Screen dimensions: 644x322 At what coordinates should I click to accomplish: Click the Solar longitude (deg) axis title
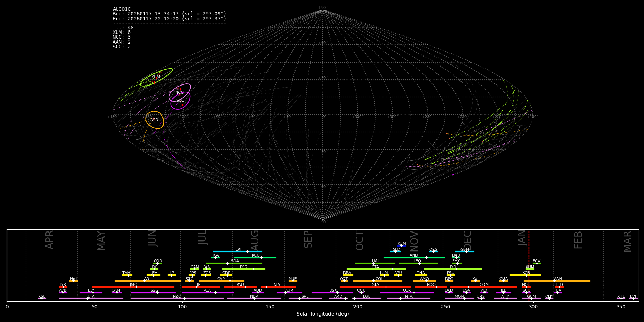(323, 314)
